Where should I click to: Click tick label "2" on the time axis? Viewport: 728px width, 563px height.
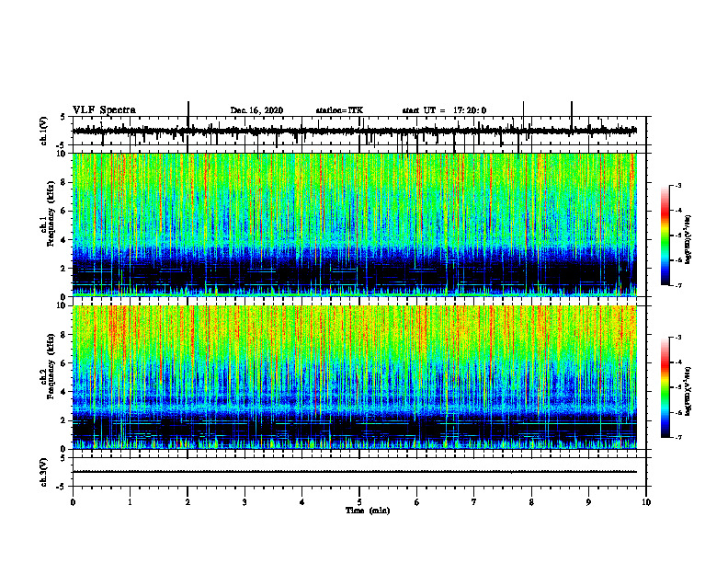(188, 502)
